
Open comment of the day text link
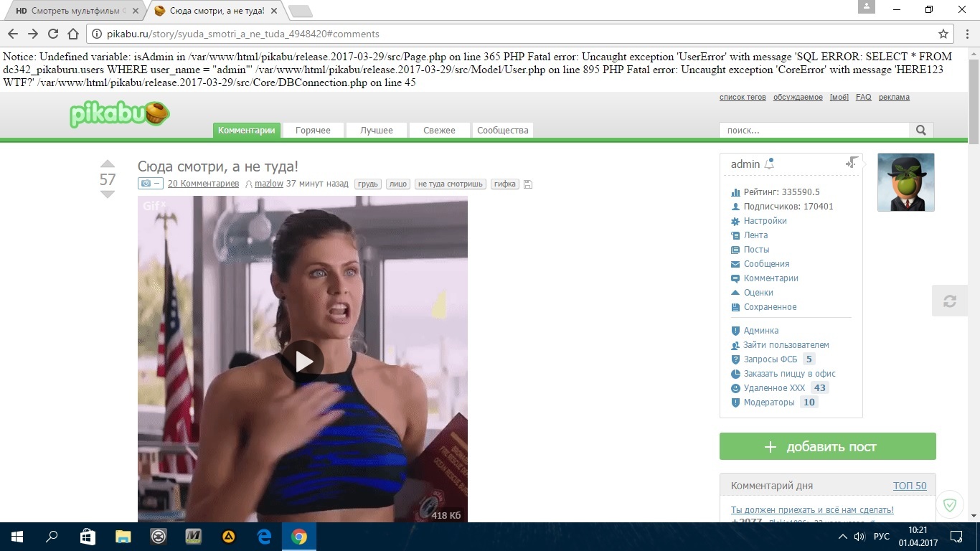click(812, 510)
